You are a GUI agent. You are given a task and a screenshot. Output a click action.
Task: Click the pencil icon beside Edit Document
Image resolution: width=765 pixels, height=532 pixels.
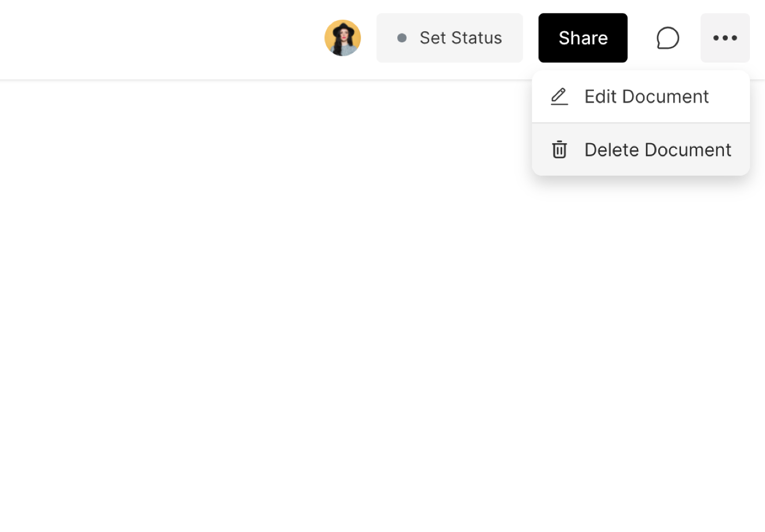click(559, 96)
